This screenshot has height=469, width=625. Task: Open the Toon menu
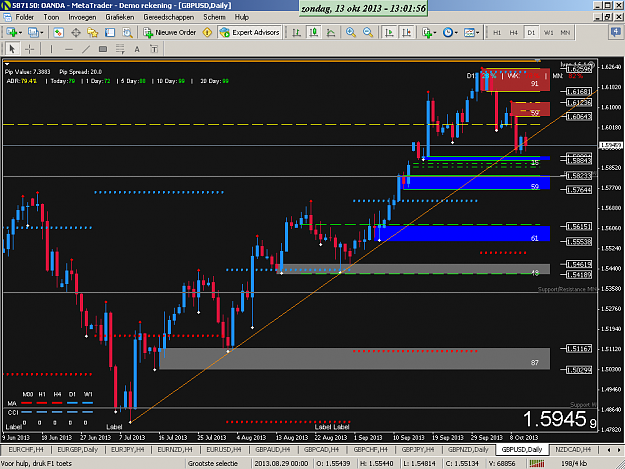coord(51,17)
